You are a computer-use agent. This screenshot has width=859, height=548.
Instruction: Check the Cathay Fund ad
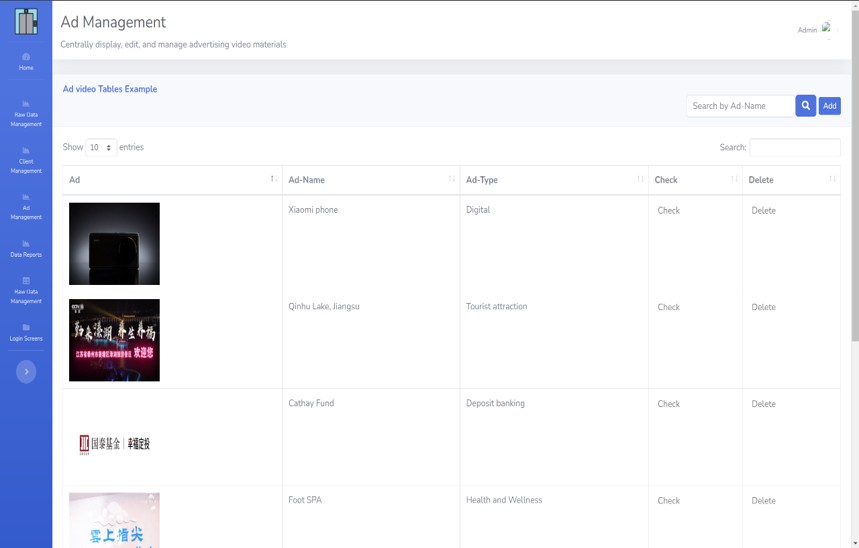point(668,404)
